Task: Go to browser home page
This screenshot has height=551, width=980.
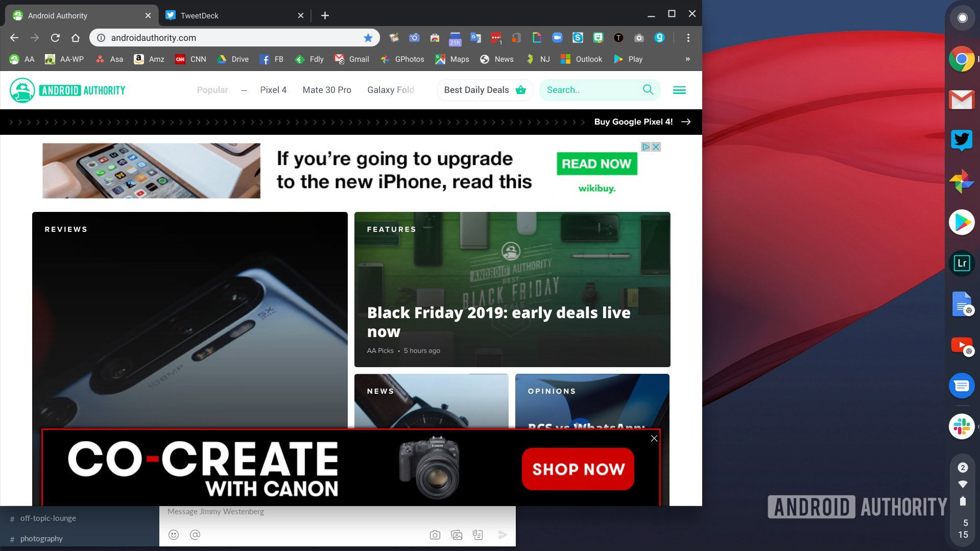Action: coord(76,38)
